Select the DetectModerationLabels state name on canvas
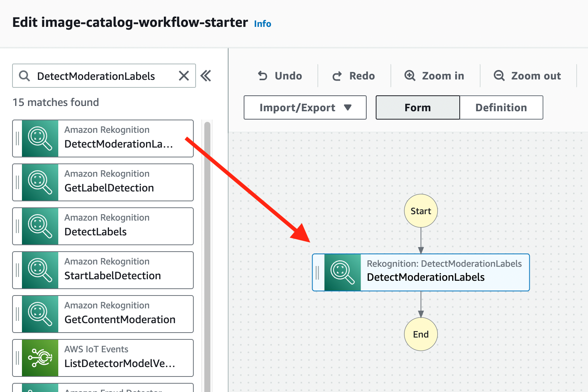Image resolution: width=588 pixels, height=392 pixels. coord(426,277)
